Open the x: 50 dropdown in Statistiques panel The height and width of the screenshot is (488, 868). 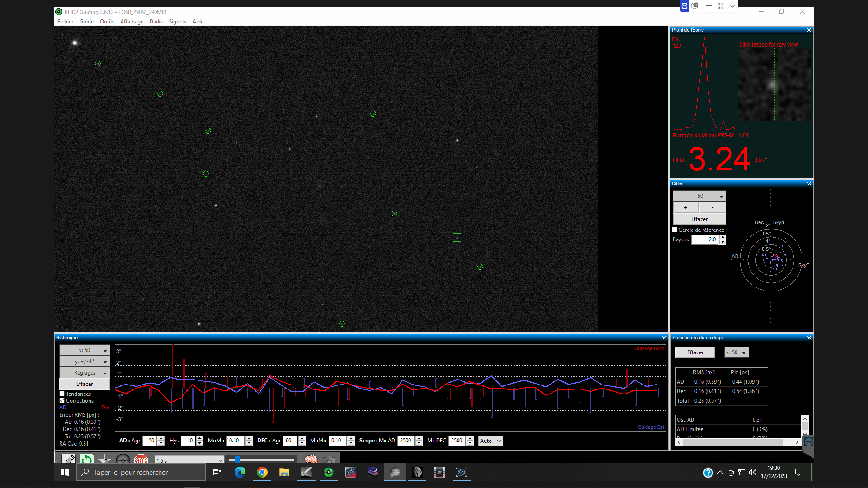click(x=736, y=352)
